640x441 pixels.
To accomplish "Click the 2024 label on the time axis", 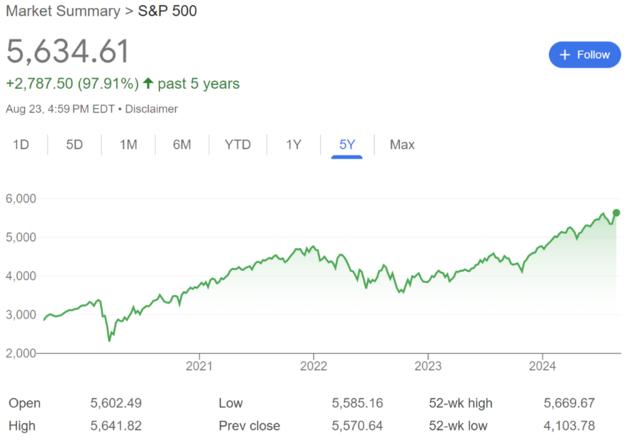I will (x=542, y=365).
